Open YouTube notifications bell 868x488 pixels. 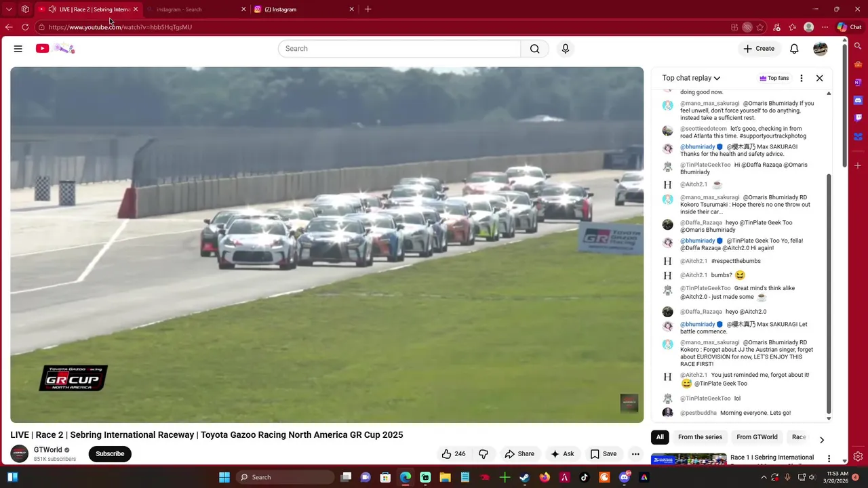[794, 49]
